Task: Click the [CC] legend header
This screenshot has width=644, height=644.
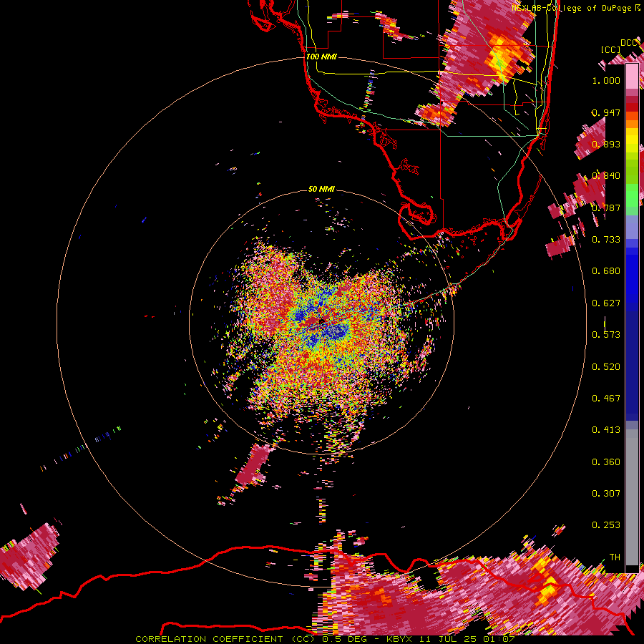Action: click(610, 49)
